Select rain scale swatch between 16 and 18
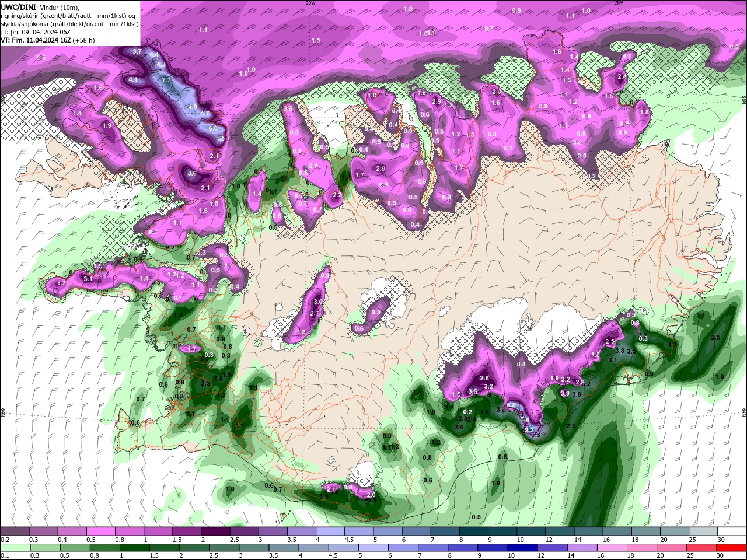This screenshot has height=560, width=747. tap(613, 547)
